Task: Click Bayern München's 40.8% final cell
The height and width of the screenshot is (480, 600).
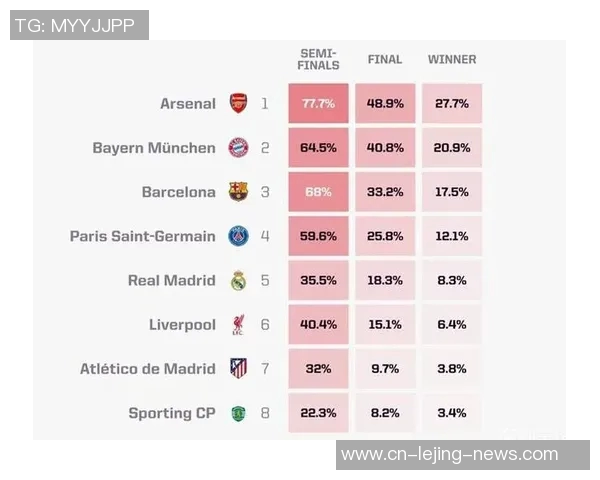Action: click(385, 148)
